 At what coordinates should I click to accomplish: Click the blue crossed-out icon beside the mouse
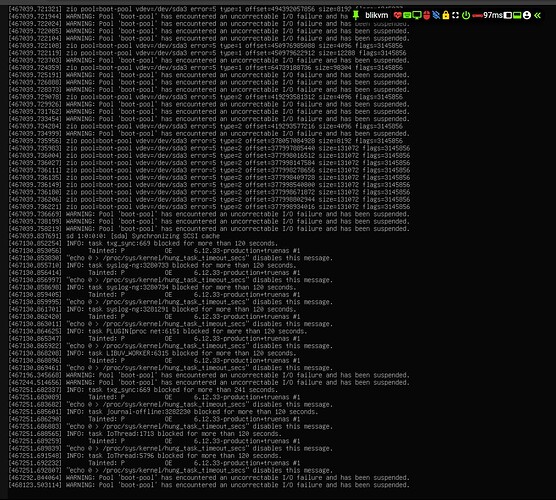click(436, 15)
